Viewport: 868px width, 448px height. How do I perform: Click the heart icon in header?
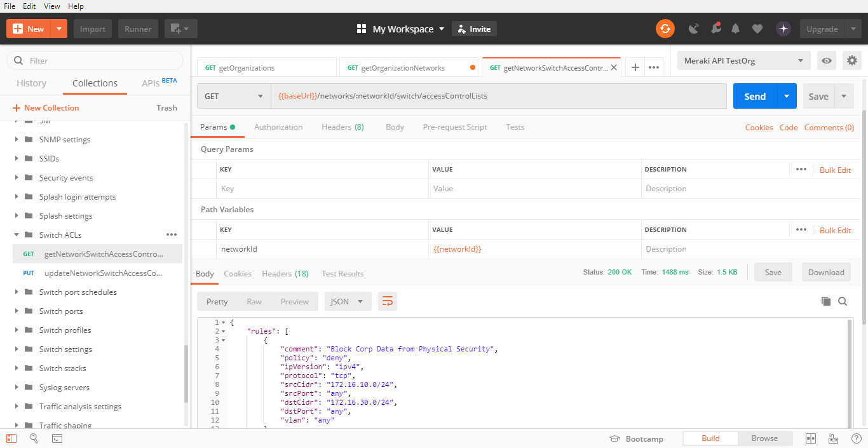click(757, 29)
